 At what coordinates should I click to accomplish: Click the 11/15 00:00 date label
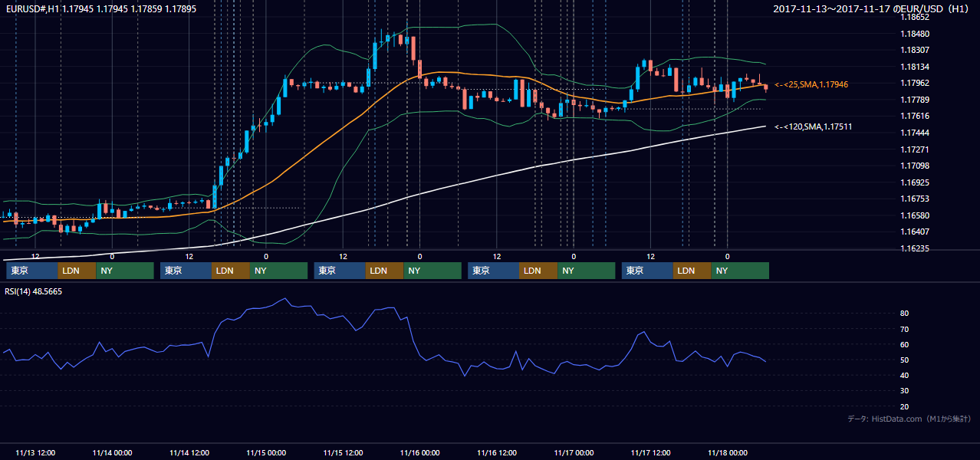click(x=266, y=452)
